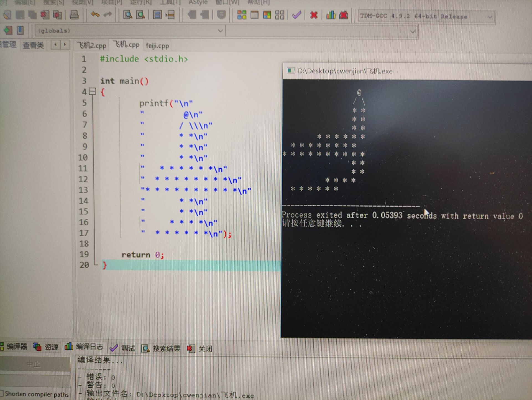The image size is (532, 400).
Task: Open the 调试 bottom tab
Action: click(122, 348)
